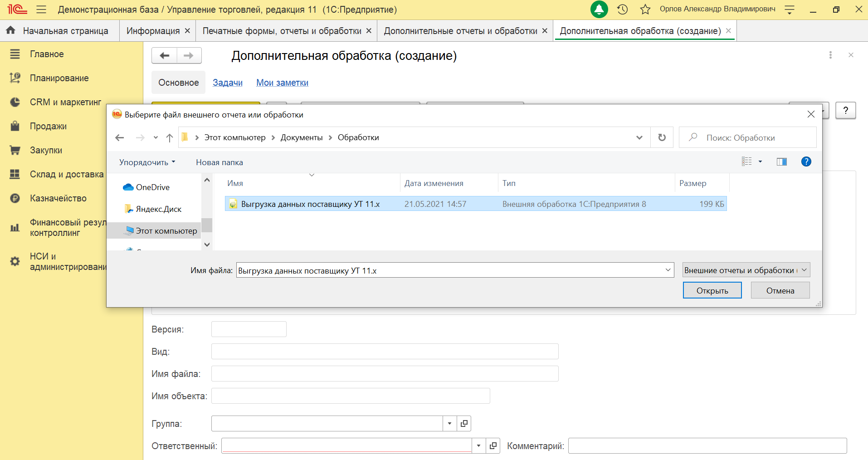Open the history clock icon
The width and height of the screenshot is (868, 460).
pos(622,9)
